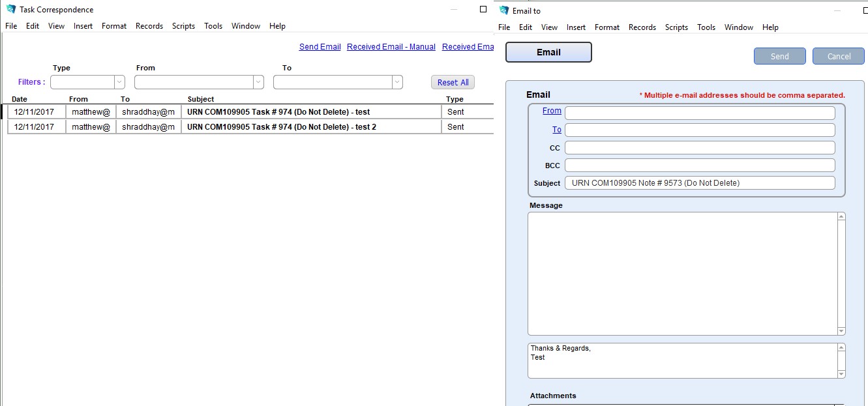Open Received Email - Manual link
This screenshot has height=406, width=868.
point(391,47)
